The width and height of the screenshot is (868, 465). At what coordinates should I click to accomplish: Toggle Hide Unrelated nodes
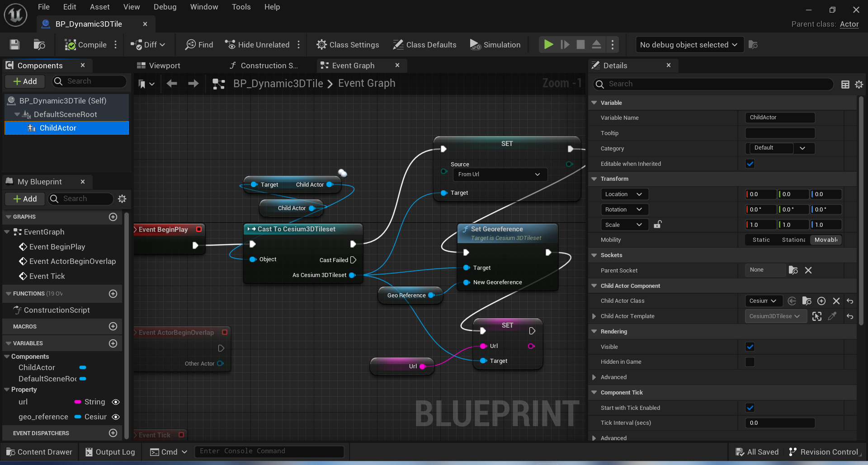257,44
